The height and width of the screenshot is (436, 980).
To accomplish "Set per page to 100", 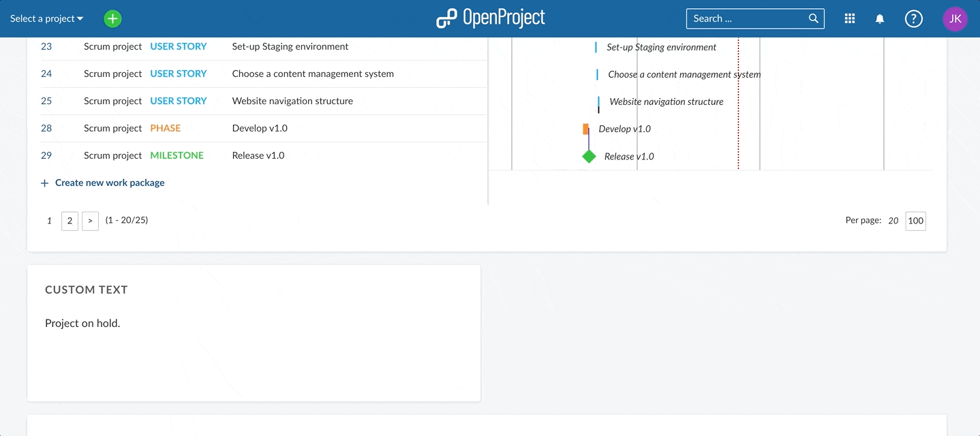I will click(x=915, y=221).
